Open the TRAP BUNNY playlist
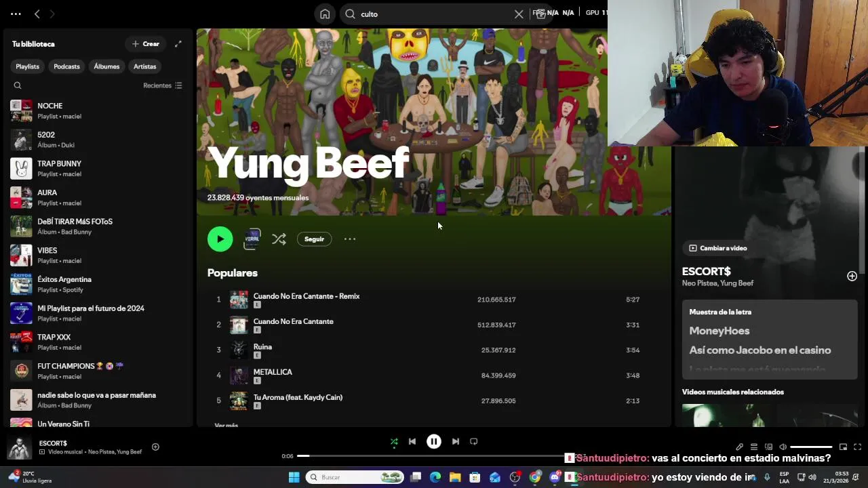This screenshot has width=868, height=488. click(x=98, y=168)
